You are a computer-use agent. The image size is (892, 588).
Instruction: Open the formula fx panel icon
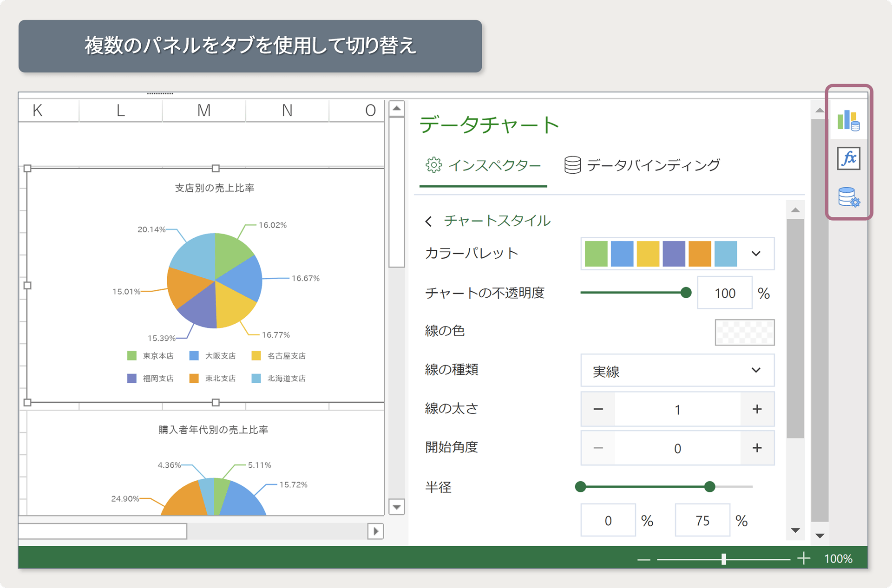[848, 159]
